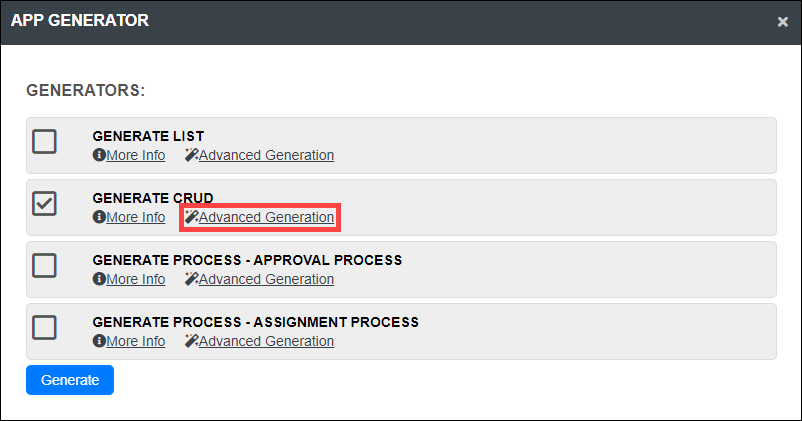
Task: Tick the Assignment Process generator checkbox
Action: tap(45, 327)
